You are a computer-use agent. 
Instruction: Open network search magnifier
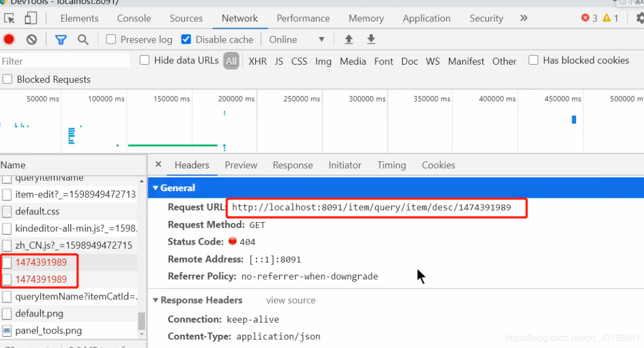click(83, 40)
